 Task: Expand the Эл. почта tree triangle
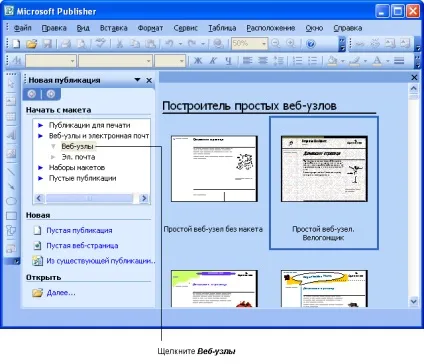[x=53, y=157]
